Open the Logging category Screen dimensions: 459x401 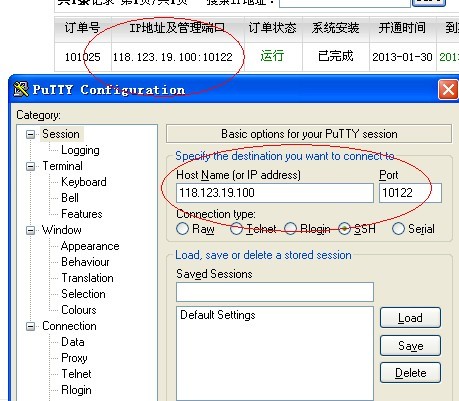tap(80, 150)
